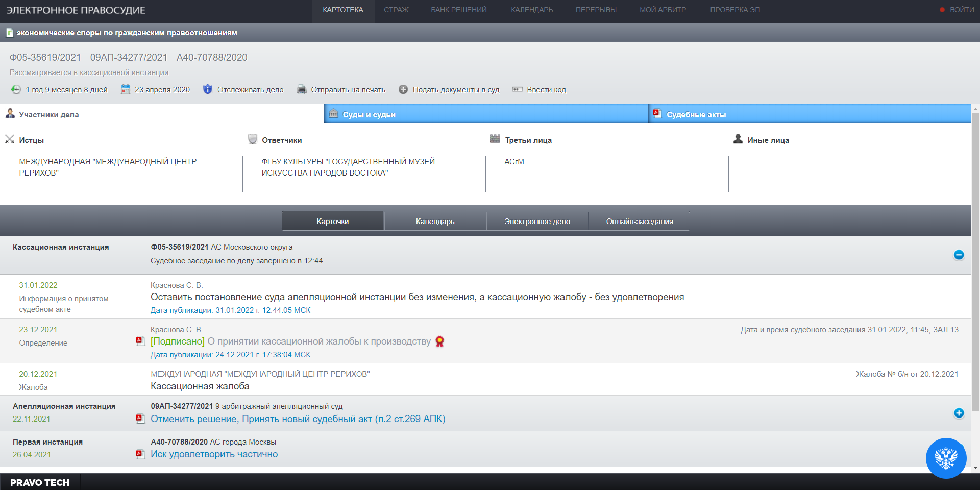Open the Онлайн-заседания tab
This screenshot has width=980, height=490.
[x=639, y=222]
